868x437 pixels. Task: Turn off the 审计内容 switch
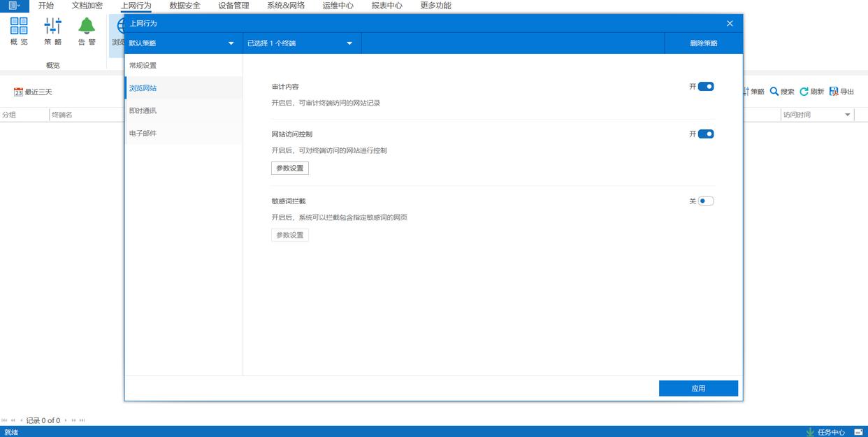706,87
